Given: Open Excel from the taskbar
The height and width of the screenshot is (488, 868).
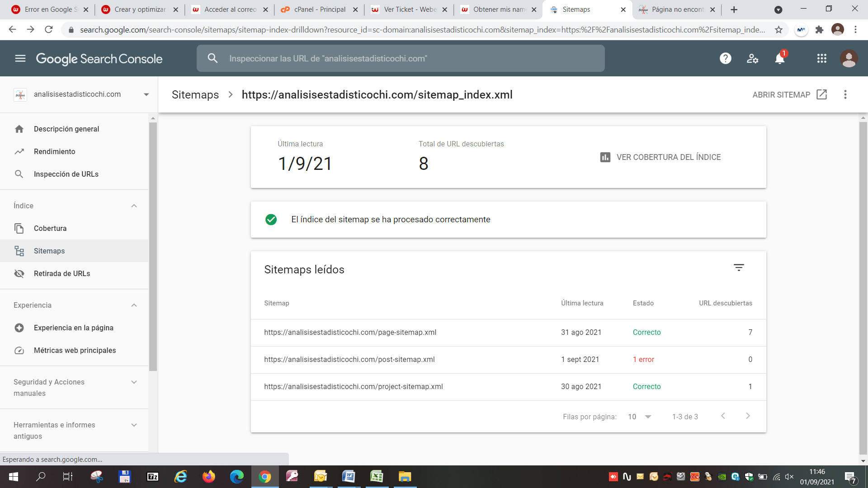Looking at the screenshot, I should (377, 477).
